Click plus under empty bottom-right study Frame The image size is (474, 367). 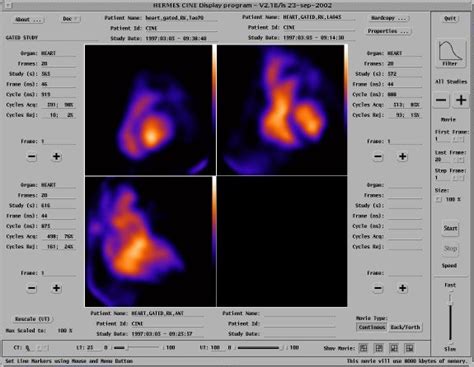tap(403, 288)
